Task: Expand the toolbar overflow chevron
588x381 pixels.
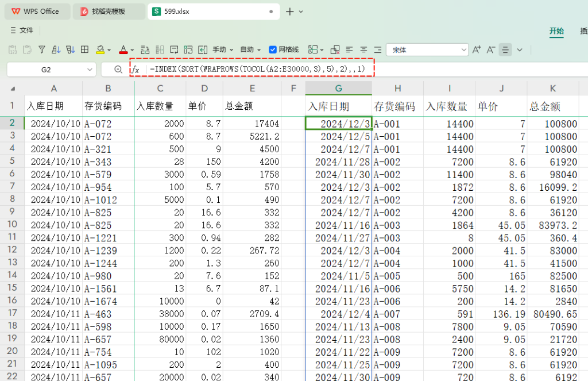Action: [x=519, y=49]
